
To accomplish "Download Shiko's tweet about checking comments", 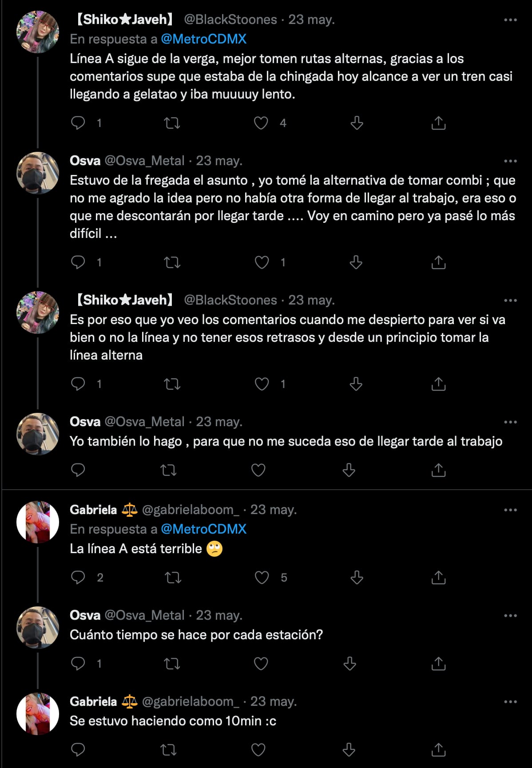I will coord(356,384).
